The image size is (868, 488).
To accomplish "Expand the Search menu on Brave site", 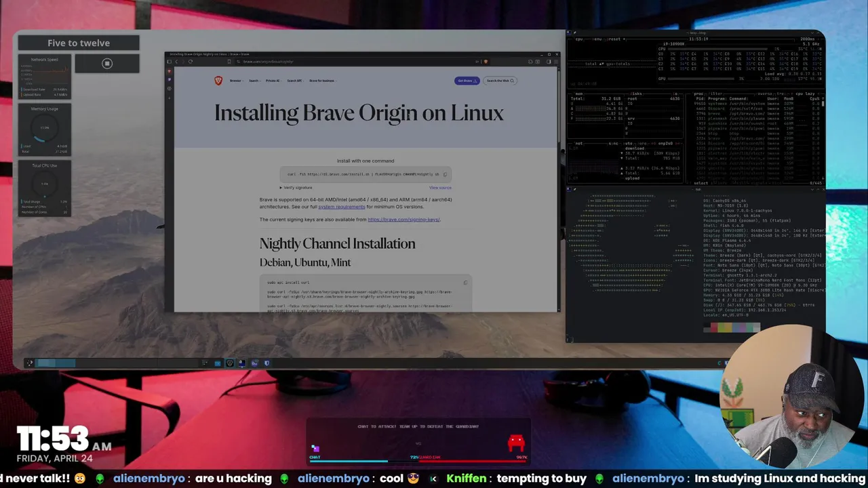I will coord(254,81).
